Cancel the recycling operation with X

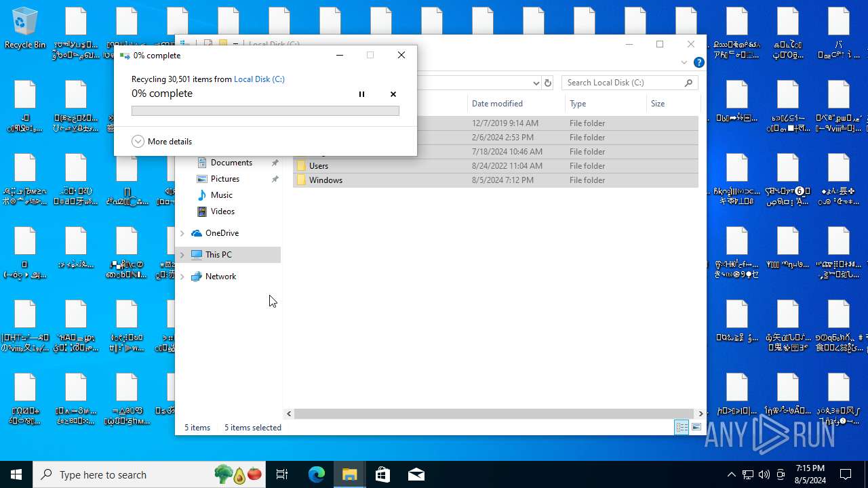click(393, 94)
